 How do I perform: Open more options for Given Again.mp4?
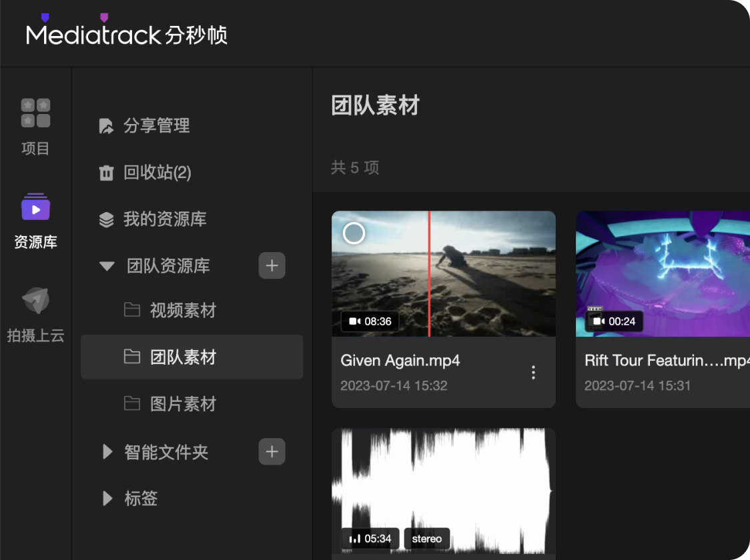533,372
